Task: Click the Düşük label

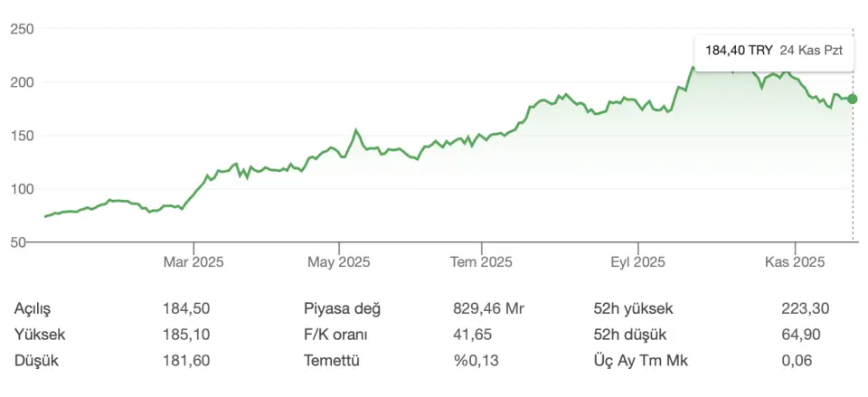Action: click(34, 360)
